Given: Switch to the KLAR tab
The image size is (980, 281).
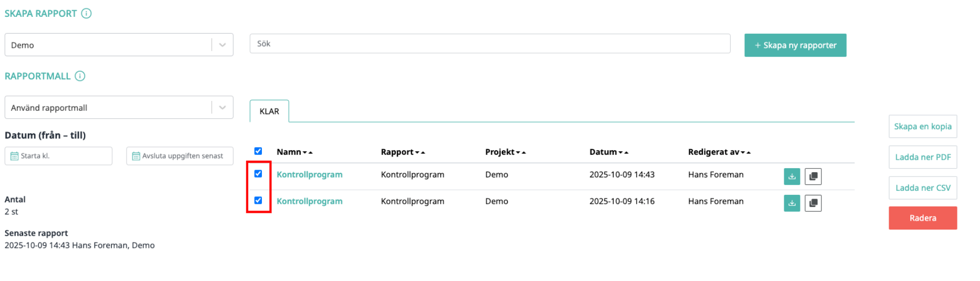Looking at the screenshot, I should pyautogui.click(x=269, y=111).
